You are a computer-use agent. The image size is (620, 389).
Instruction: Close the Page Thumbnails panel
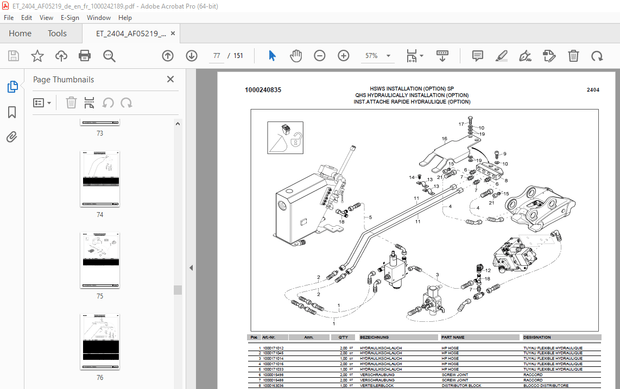point(170,79)
